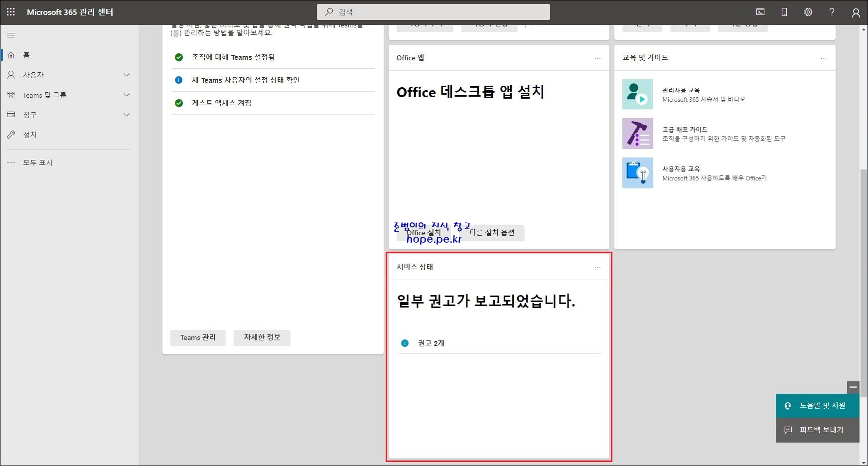Open the app launcher waffle icon
The image size is (868, 466).
tap(11, 12)
